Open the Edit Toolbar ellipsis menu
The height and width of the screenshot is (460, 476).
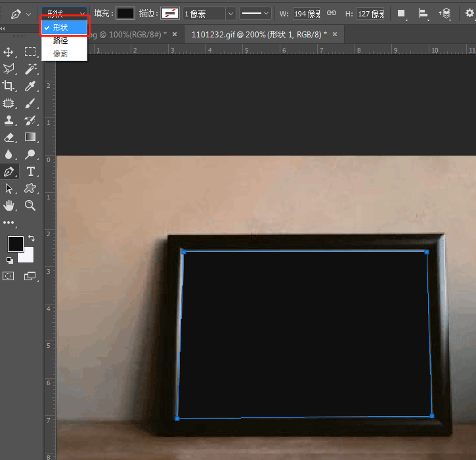9,222
